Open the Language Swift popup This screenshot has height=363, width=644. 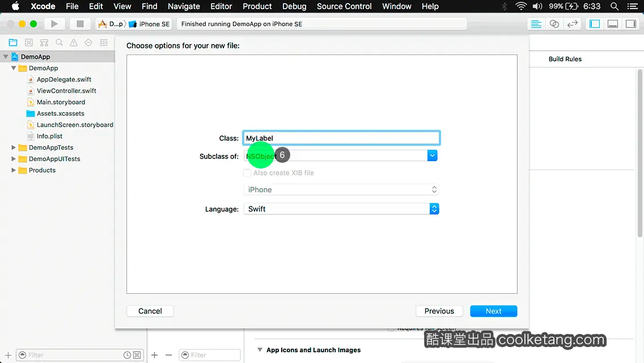tap(341, 209)
